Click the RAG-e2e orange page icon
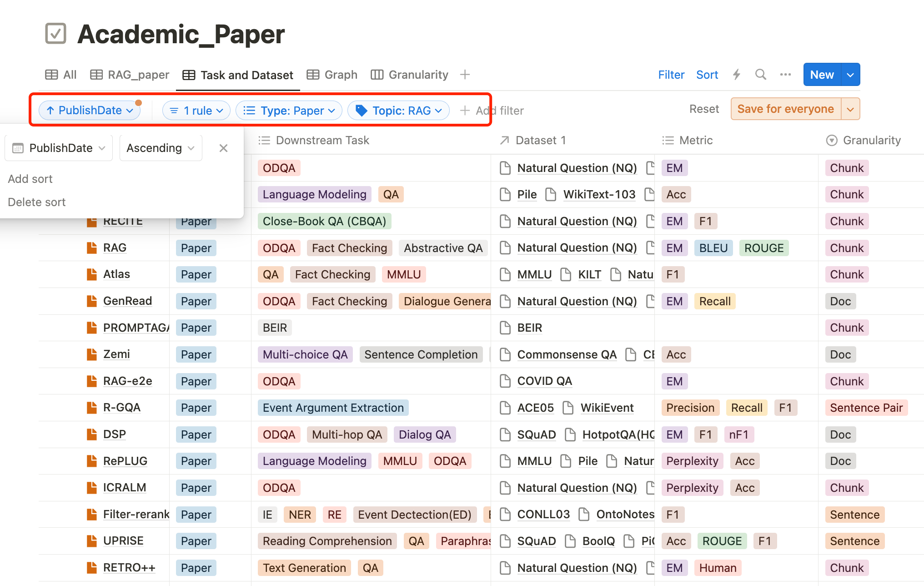 [92, 381]
